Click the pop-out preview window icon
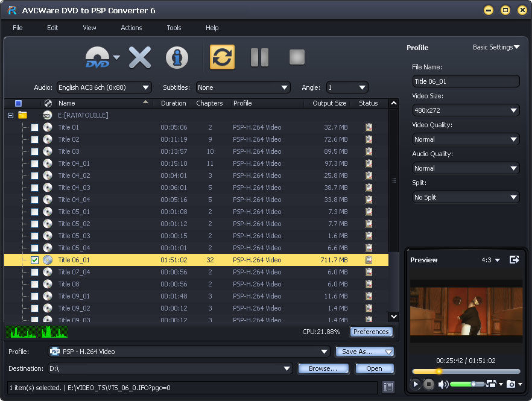This screenshot has width=532, height=401. pyautogui.click(x=515, y=260)
